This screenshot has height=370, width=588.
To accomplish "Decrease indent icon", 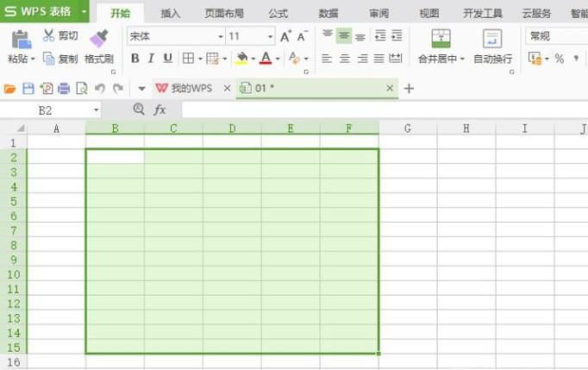I will (380, 35).
